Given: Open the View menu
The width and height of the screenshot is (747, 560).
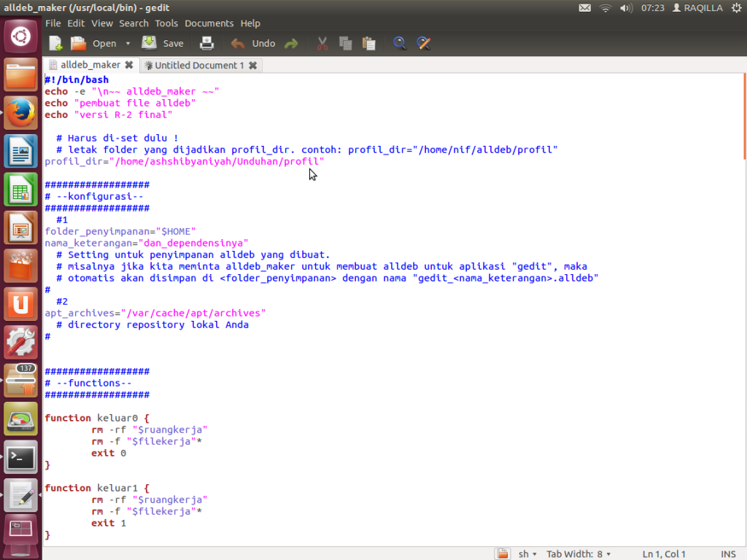Looking at the screenshot, I should point(102,23).
